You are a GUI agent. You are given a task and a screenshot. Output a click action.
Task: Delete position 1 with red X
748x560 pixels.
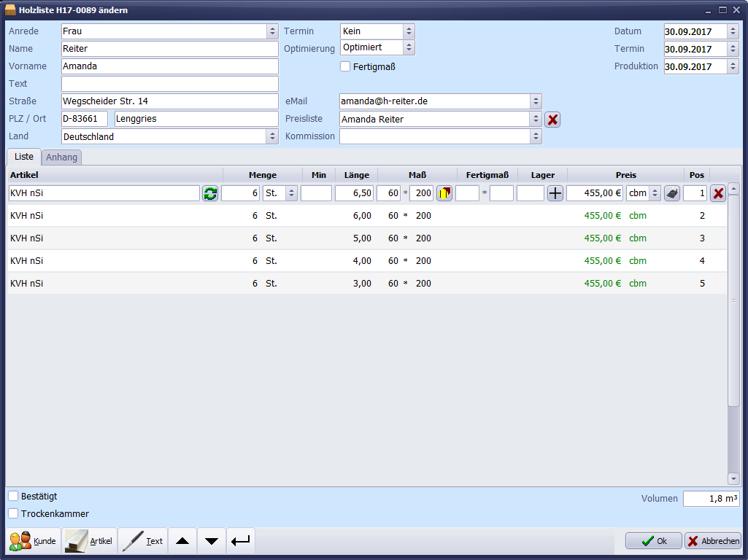[x=718, y=193]
